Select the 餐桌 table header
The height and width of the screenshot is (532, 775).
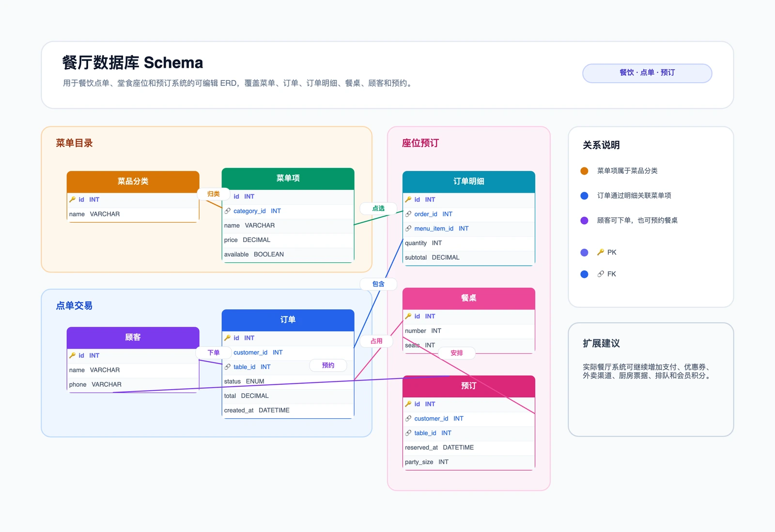468,298
